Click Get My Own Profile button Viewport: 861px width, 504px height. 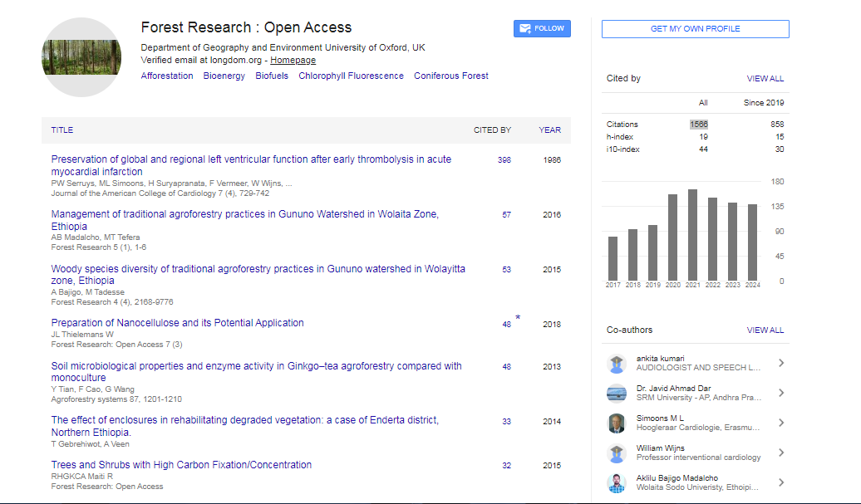(695, 29)
